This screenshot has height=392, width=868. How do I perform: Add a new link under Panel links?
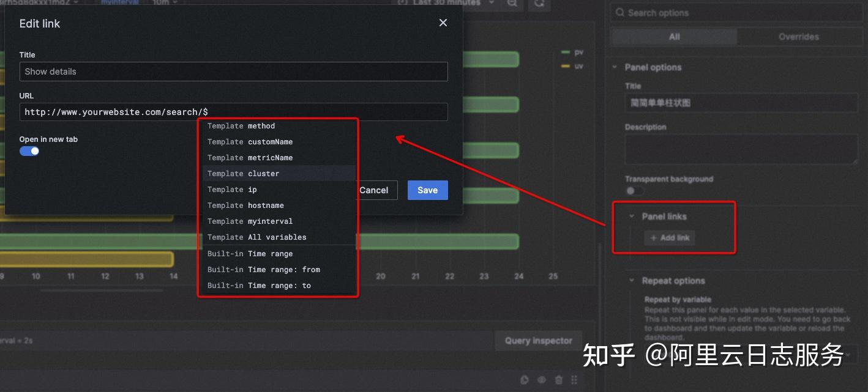point(670,237)
